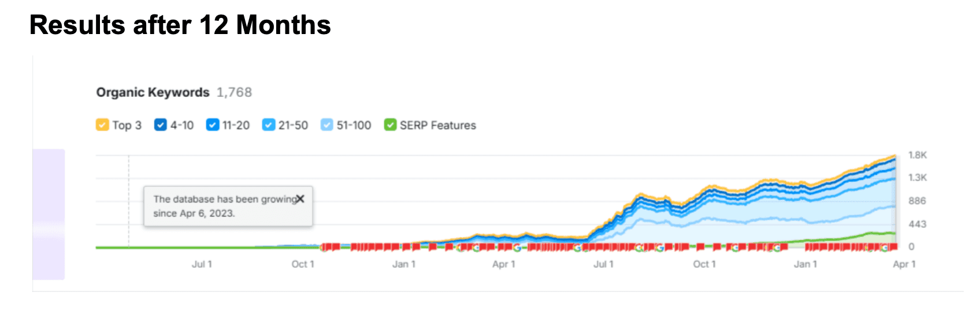
Task: Click the yellow peak at chart's right end
Action: point(894,156)
